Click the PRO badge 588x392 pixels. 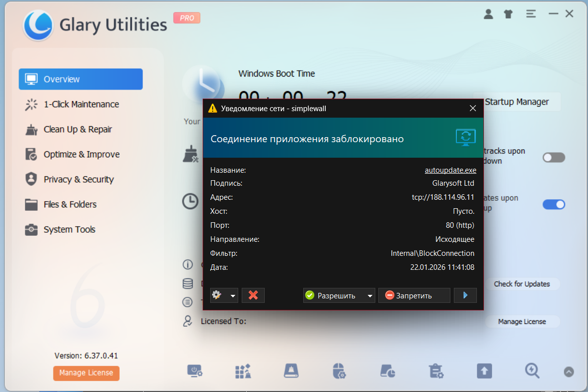tap(187, 18)
